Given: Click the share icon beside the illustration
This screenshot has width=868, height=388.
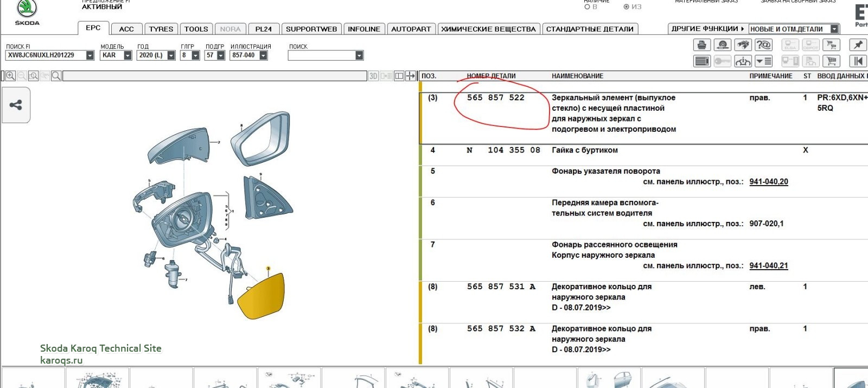Looking at the screenshot, I should 16,105.
